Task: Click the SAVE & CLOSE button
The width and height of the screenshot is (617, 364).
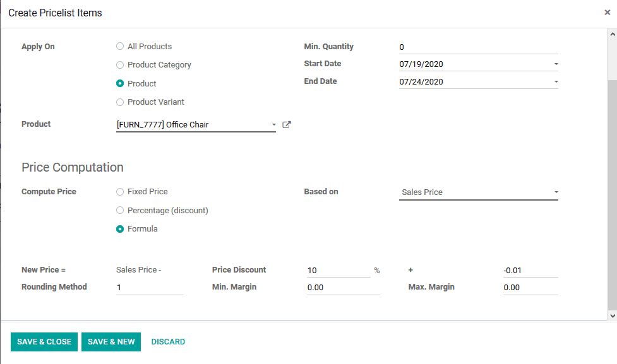Action: click(44, 341)
